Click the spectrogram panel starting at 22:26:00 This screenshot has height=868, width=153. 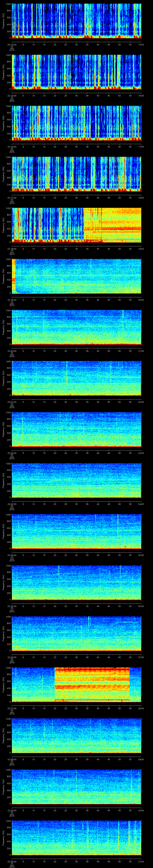pyautogui.click(x=77, y=633)
